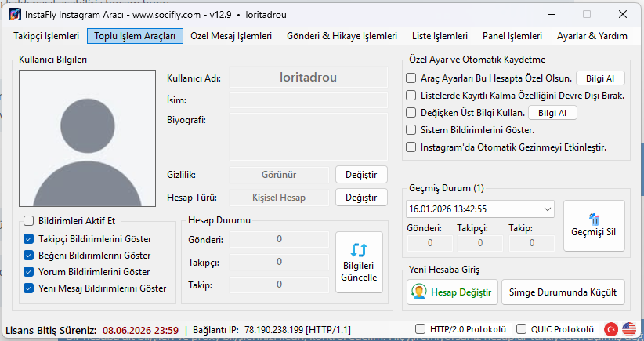Screen dimensions: 644x341
Task: Enable Değişken Üst Bilgi Kullan checkbox
Action: pyautogui.click(x=411, y=113)
